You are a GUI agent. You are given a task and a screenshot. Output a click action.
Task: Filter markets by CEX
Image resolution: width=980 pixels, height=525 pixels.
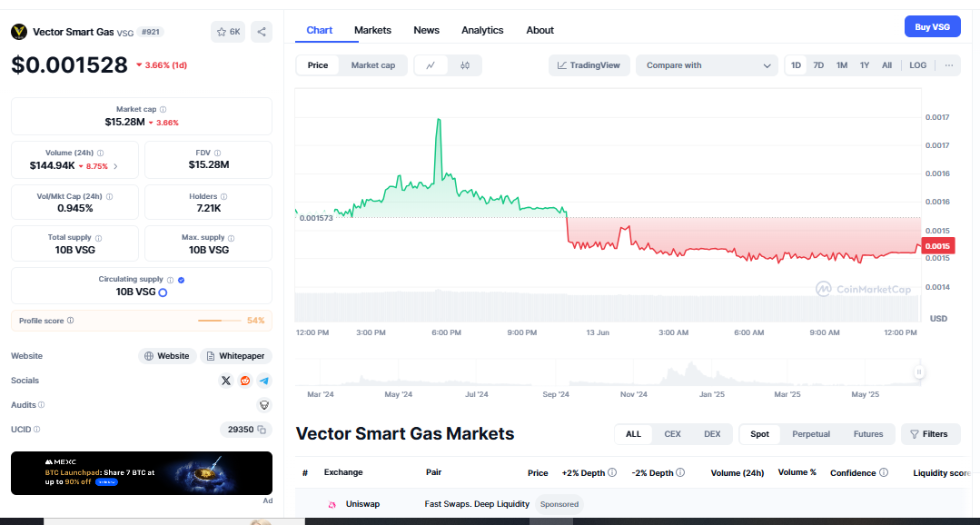tap(672, 434)
